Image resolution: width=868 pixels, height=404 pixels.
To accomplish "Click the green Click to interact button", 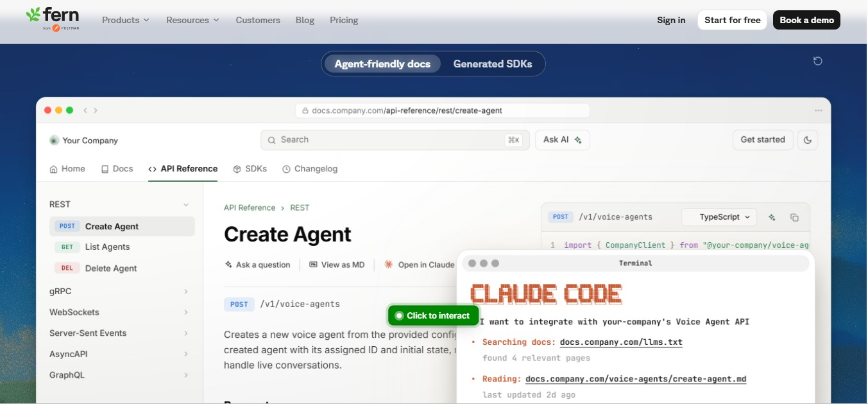I will click(433, 315).
